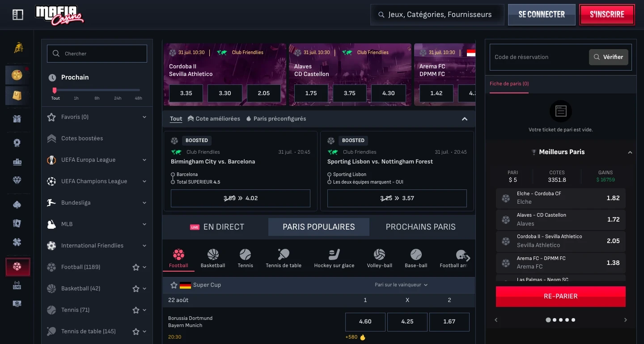Open the LIVE broadcast icon in sidebar
Image resolution: width=644 pixels, height=344 pixels.
(17, 286)
